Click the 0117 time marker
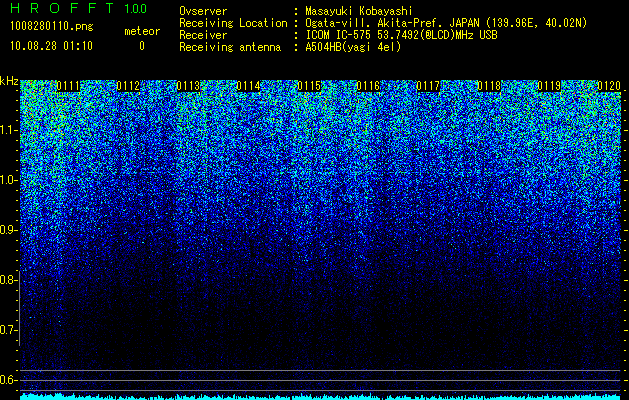The width and height of the screenshot is (629, 400). (428, 86)
